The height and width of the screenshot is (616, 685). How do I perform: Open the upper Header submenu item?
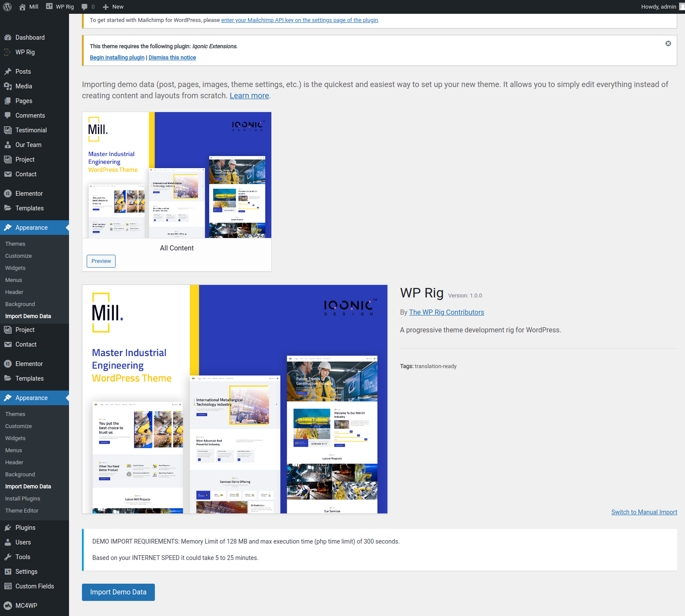(x=14, y=292)
